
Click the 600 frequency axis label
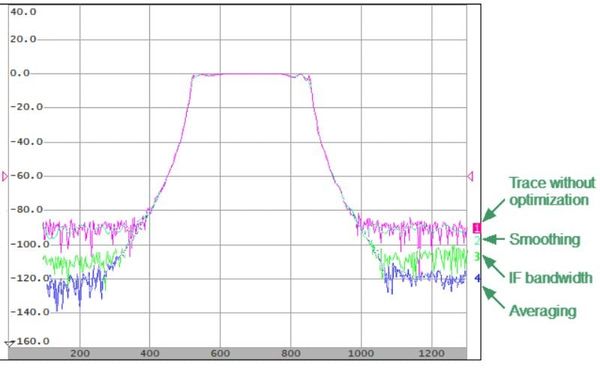220,353
